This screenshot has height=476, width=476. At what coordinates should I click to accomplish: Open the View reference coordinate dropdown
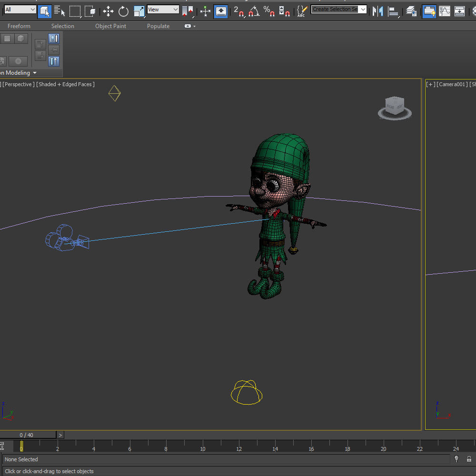coord(163,10)
